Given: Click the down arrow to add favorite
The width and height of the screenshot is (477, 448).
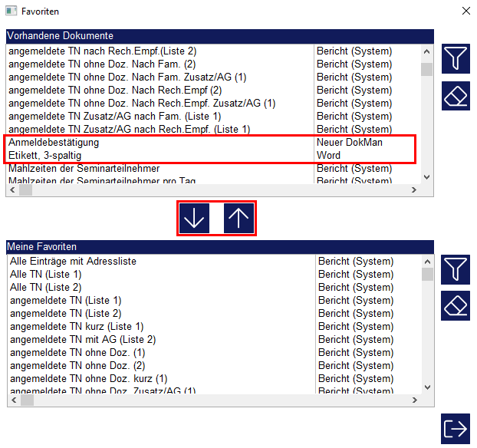Looking at the screenshot, I should [195, 219].
